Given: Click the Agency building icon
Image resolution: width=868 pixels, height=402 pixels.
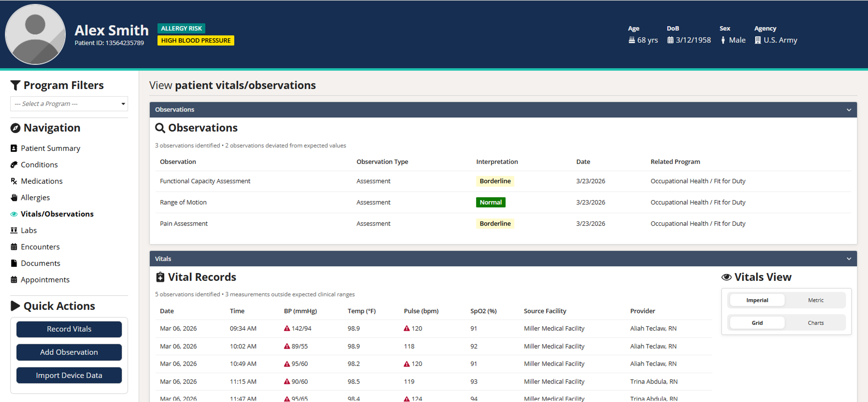Looking at the screenshot, I should click(x=758, y=40).
